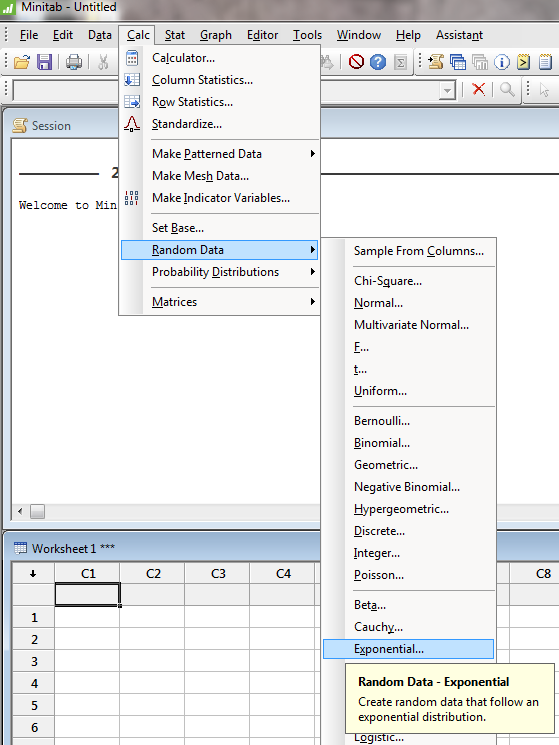Click the Show History yellow arrow icon
Viewport: 559px width, 745px height.
click(523, 62)
